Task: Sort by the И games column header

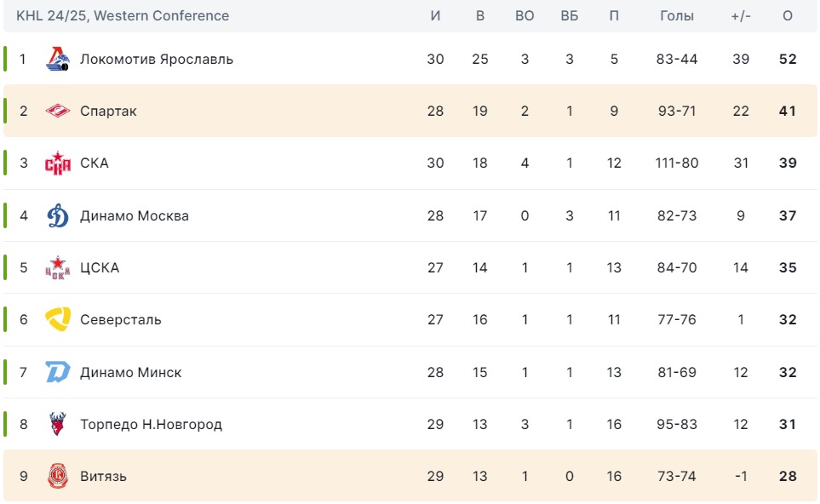Action: 435,16
